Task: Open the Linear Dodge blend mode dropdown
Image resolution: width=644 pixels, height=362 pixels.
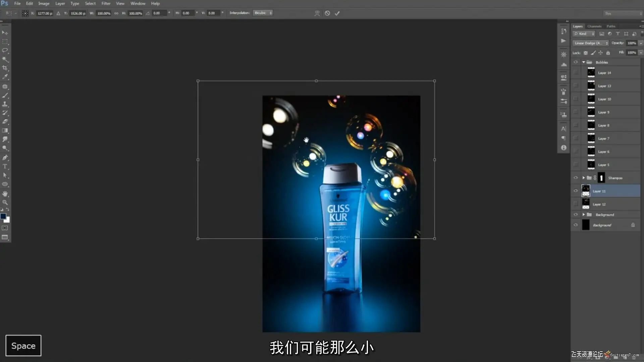Action: (591, 43)
